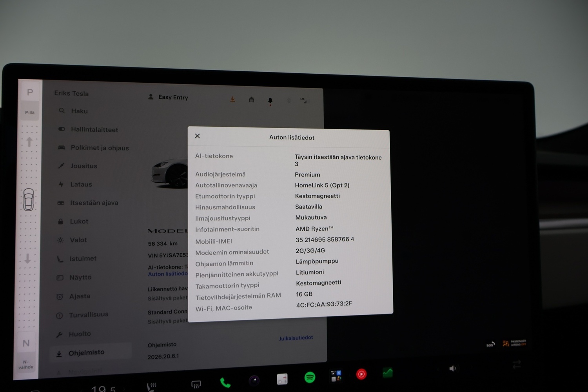Screen dimensions: 588x392
Task: Tap the AI-tietokone row label
Action: (x=214, y=156)
